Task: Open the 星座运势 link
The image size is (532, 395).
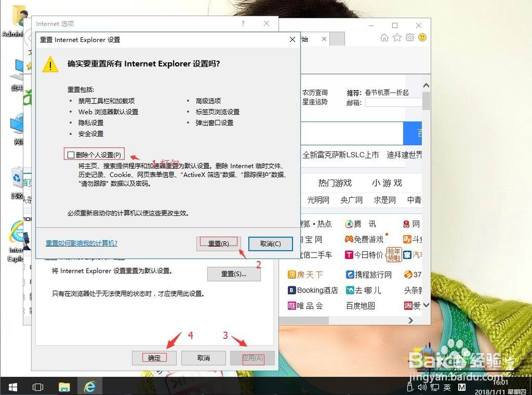Action: [315, 102]
